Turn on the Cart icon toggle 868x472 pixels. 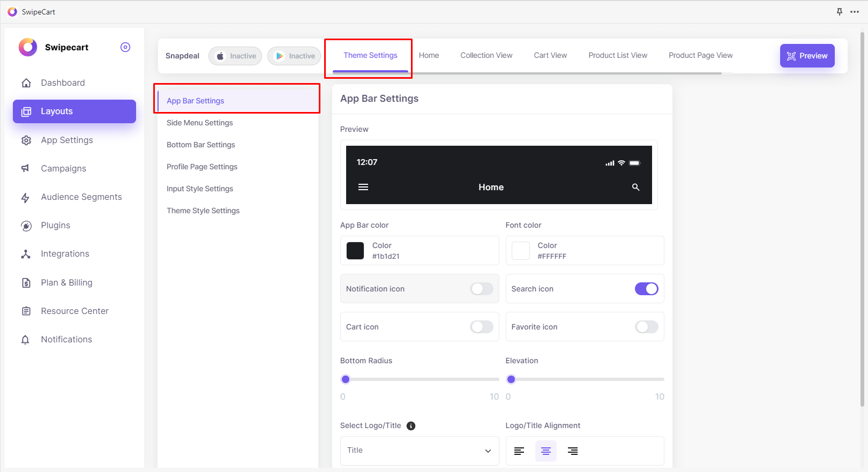point(481,327)
